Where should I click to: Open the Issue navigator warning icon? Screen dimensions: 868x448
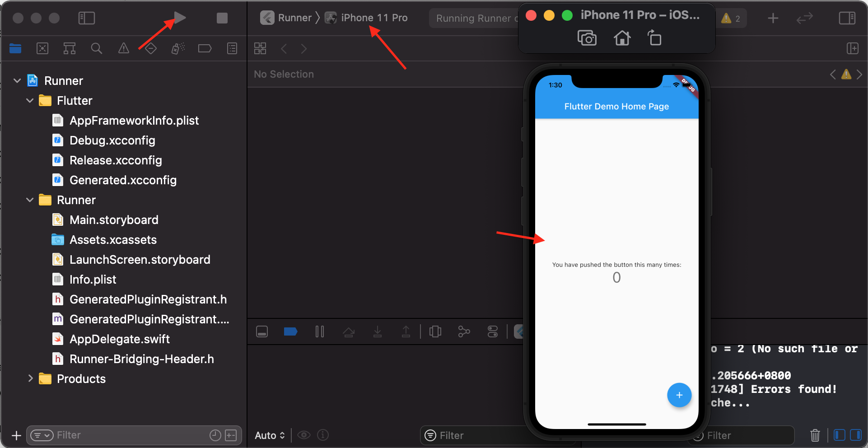124,48
